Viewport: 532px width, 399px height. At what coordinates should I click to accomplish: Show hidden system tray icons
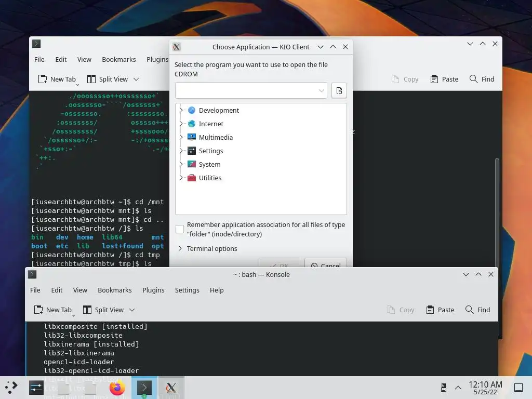458,388
